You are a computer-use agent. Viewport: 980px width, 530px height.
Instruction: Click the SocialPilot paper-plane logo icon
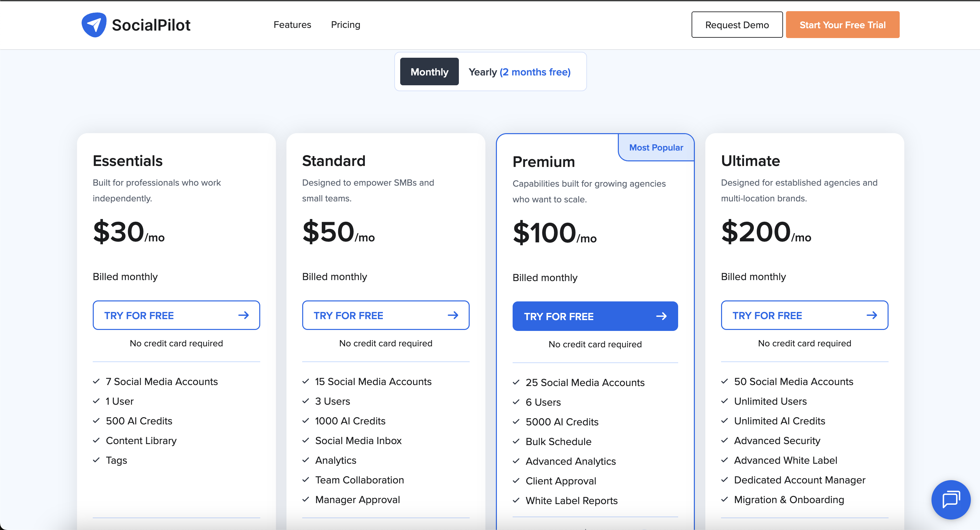pyautogui.click(x=94, y=25)
